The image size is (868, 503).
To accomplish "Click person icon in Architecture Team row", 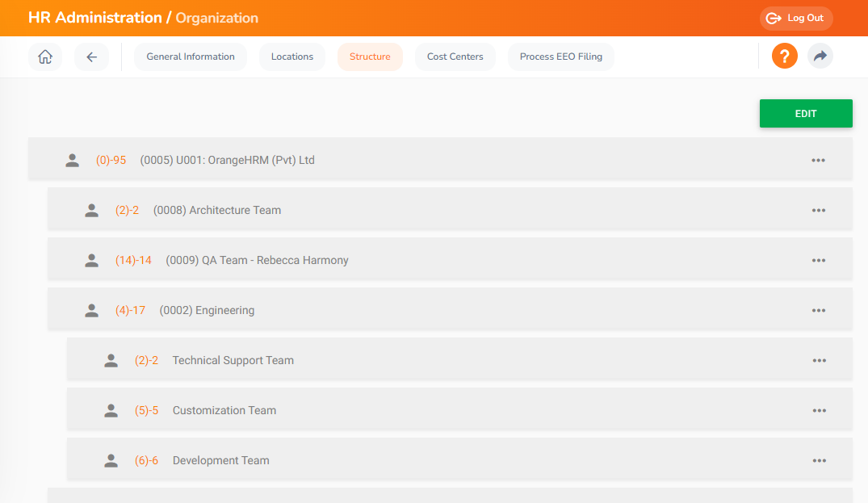I will click(91, 210).
